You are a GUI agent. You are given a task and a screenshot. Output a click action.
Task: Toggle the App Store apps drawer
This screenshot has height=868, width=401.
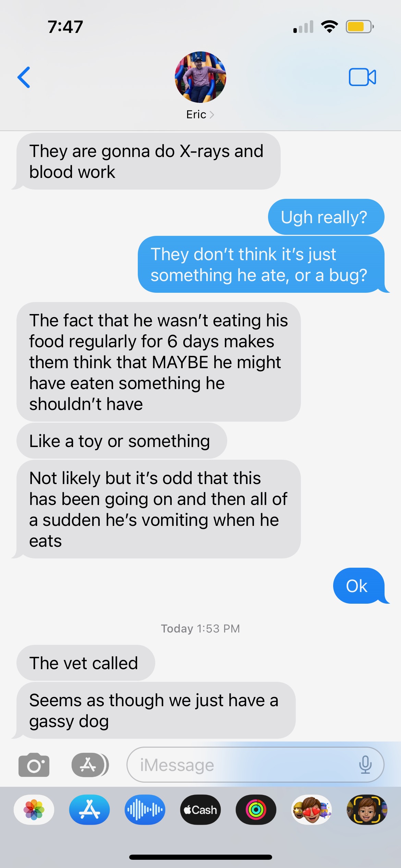[x=90, y=765]
